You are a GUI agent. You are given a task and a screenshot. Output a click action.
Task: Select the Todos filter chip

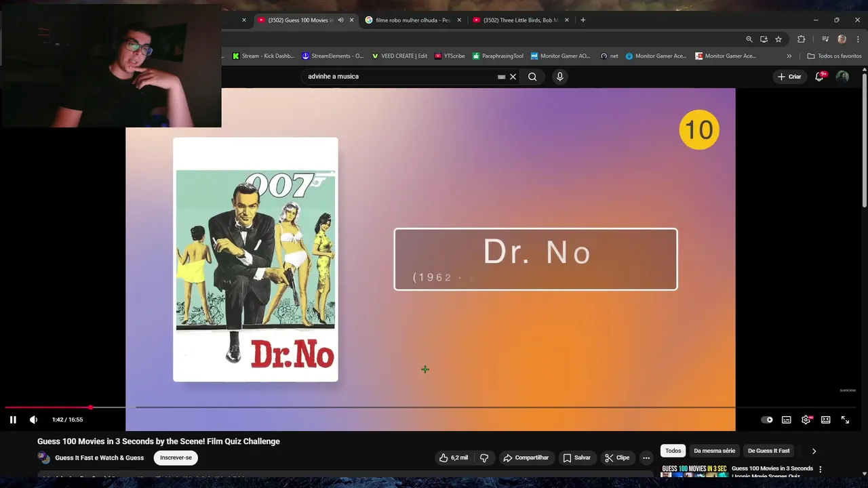[x=673, y=451]
